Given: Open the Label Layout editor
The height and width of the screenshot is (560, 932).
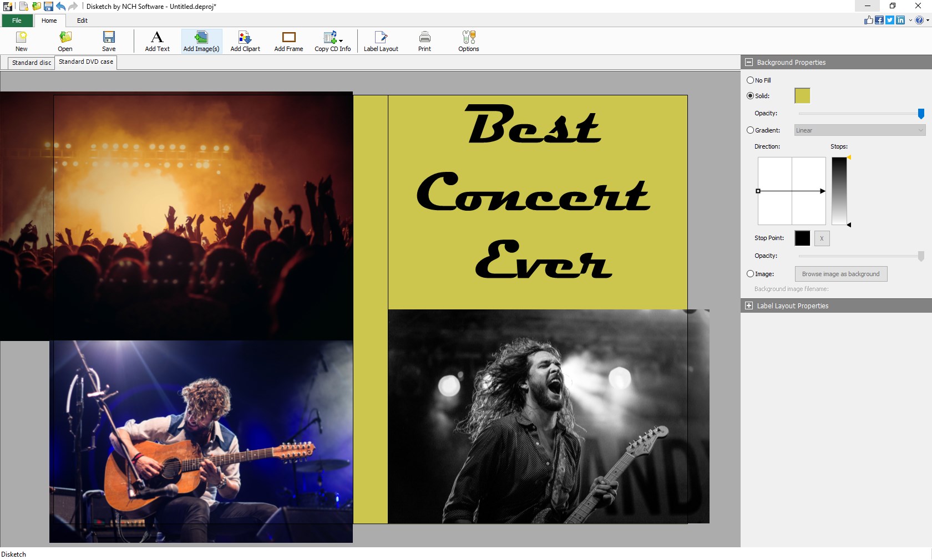Looking at the screenshot, I should tap(381, 41).
